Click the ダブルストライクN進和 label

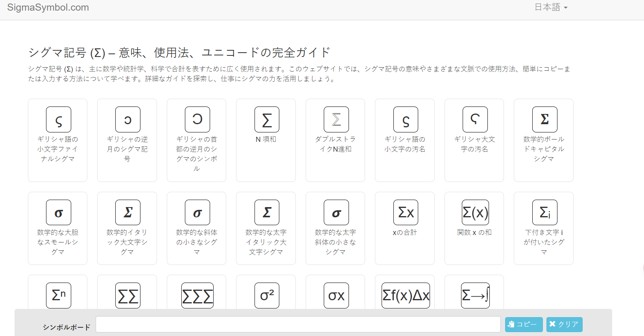336,144
